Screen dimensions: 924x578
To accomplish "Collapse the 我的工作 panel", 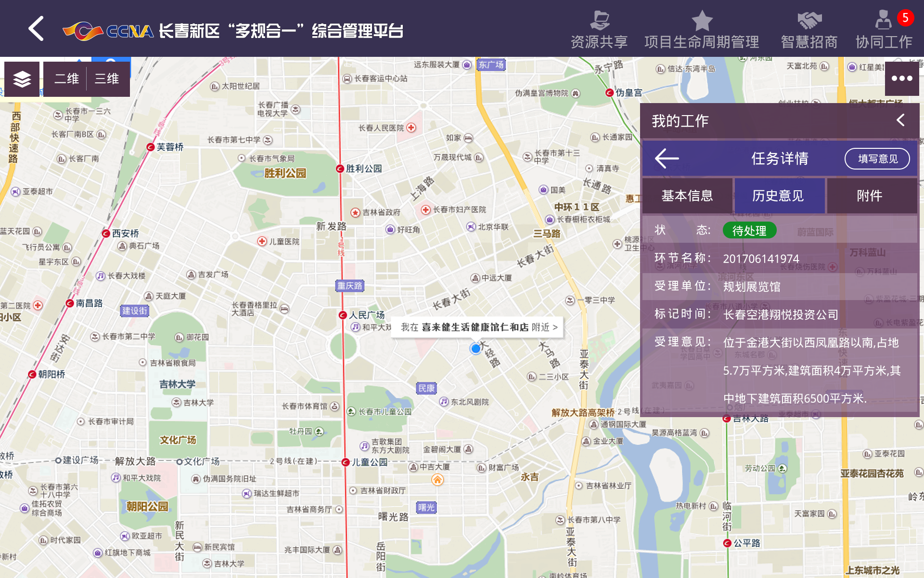I will tap(900, 120).
